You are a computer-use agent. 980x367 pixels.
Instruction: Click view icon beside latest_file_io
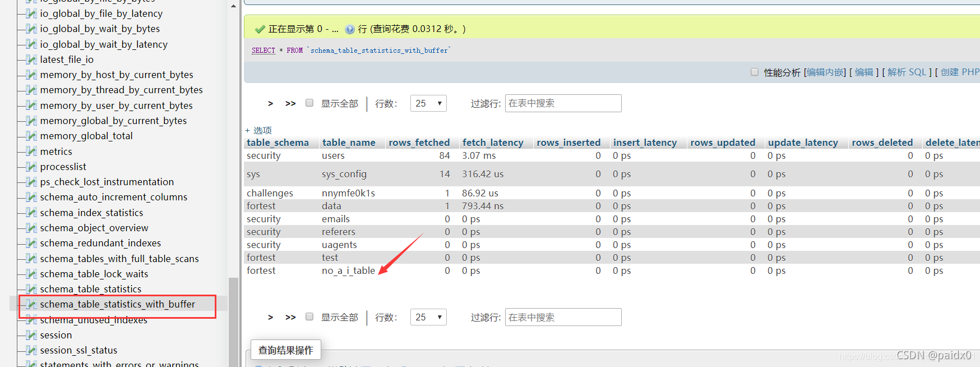click(x=32, y=59)
